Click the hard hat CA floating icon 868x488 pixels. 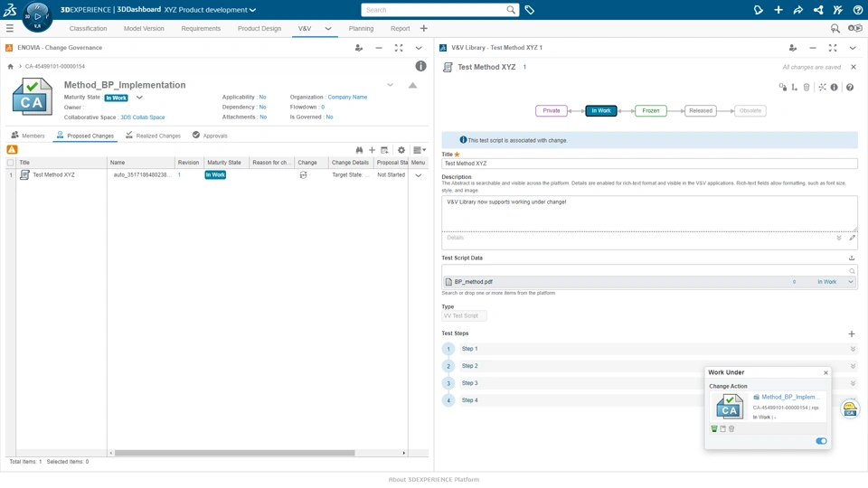[x=850, y=408]
